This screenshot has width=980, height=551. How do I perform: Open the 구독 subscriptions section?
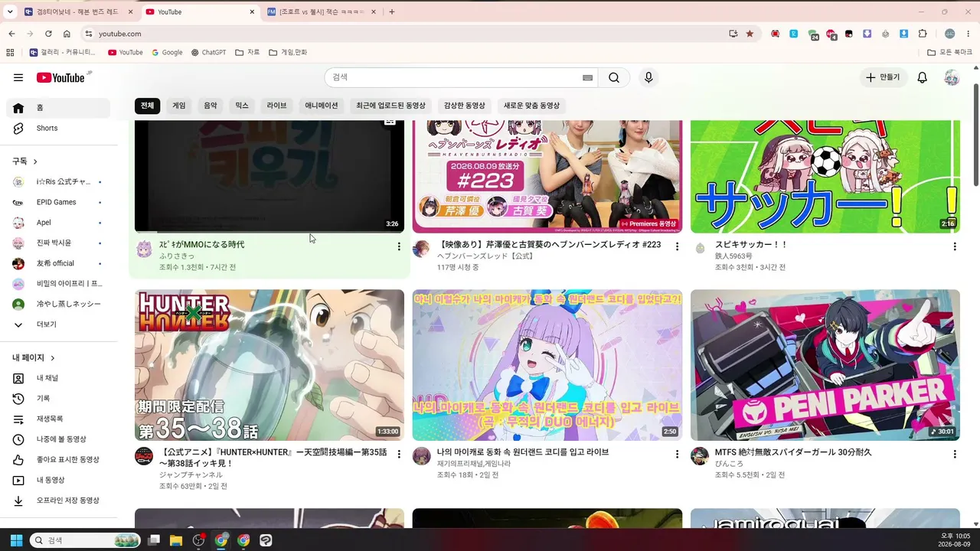coord(24,161)
